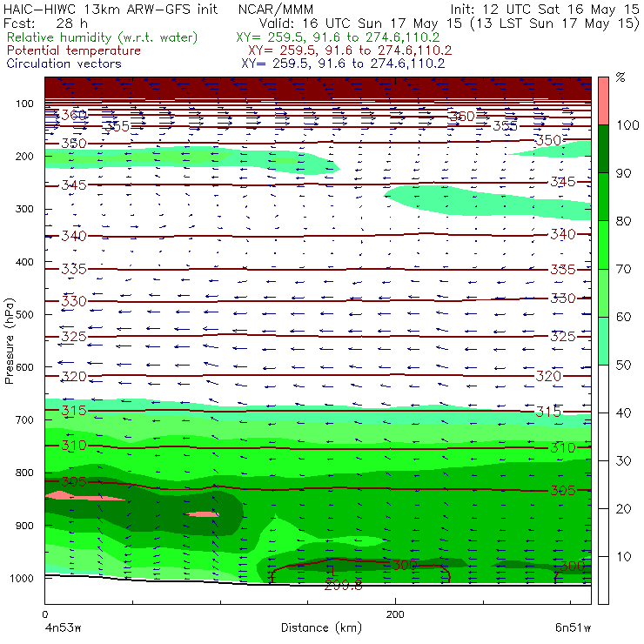The image size is (644, 644).
Task: Click the green XY coordinates line
Action: click(338, 37)
